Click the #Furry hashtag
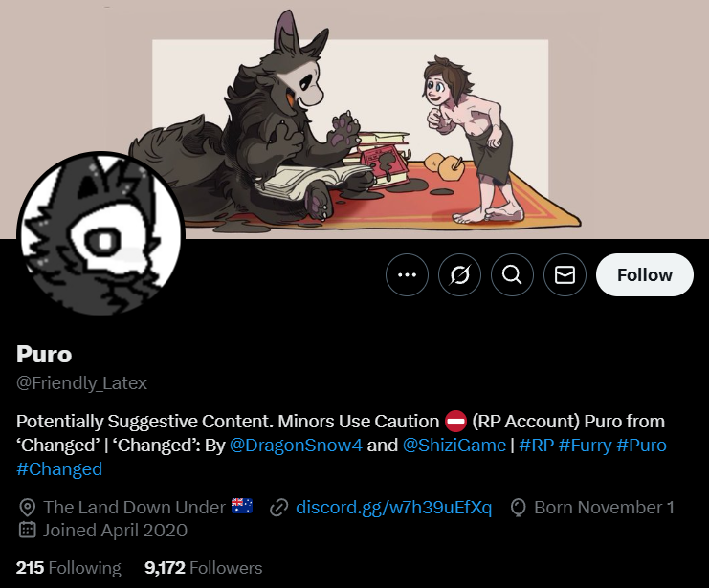Image resolution: width=709 pixels, height=588 pixels. pos(586,446)
